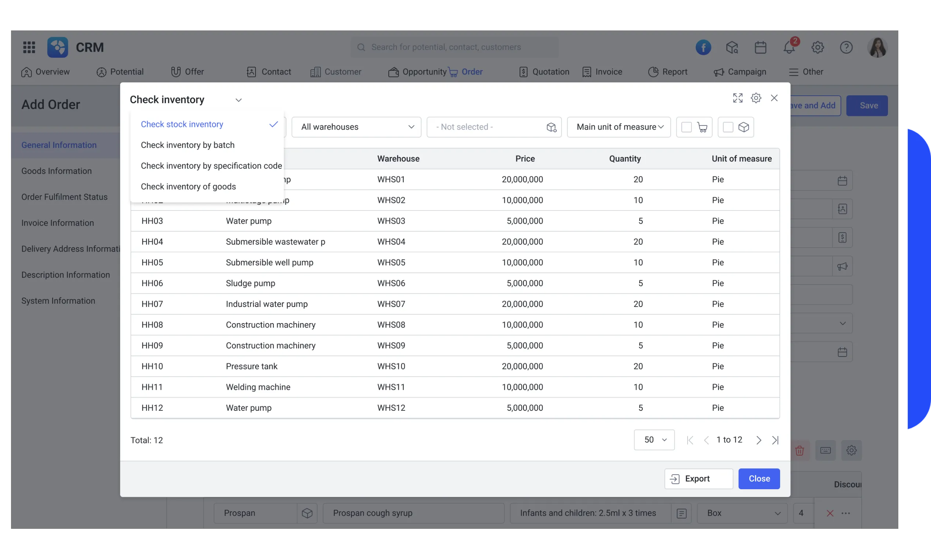This screenshot has width=931, height=560.
Task: Check the shopping cart checkbox
Action: (686, 127)
